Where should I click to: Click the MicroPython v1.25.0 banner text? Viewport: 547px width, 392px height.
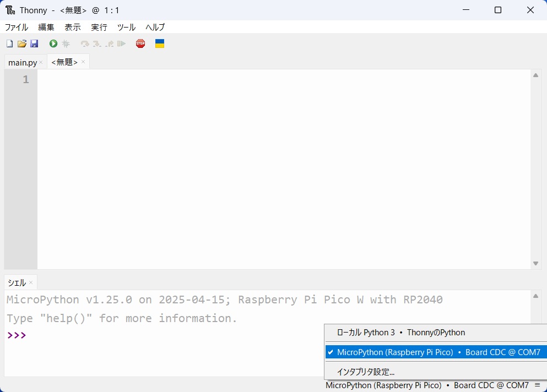(225, 300)
